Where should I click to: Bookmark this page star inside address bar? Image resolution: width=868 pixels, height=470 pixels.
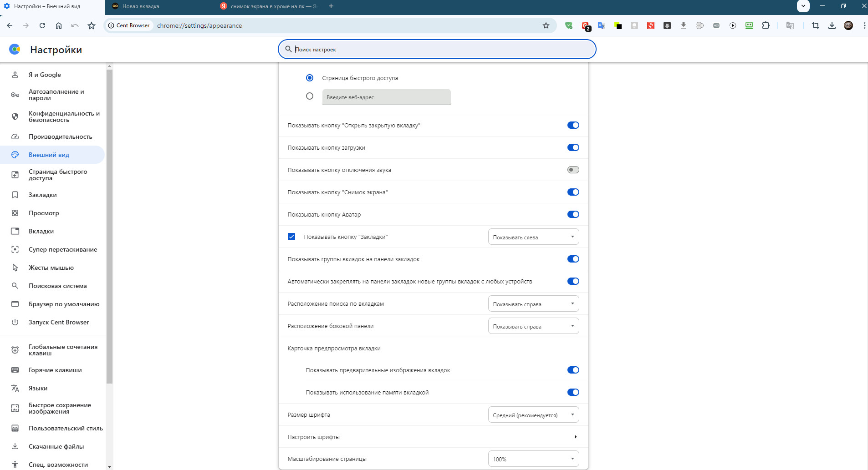point(546,25)
